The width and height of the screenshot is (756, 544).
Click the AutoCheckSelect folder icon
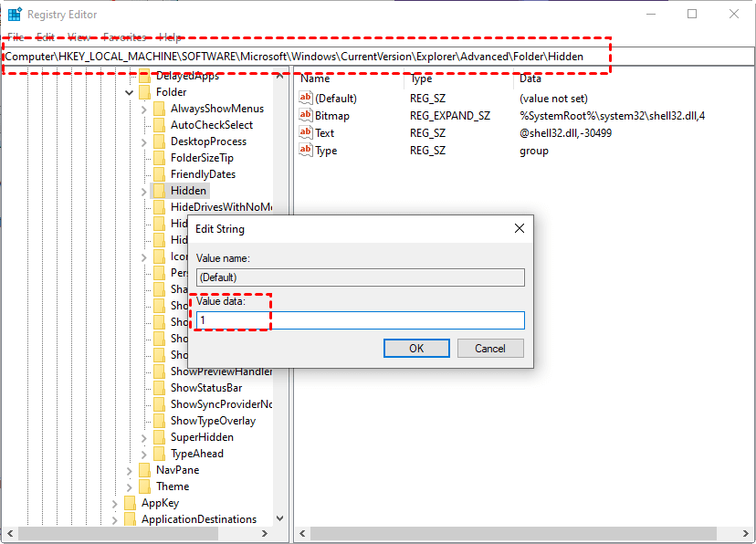click(159, 125)
